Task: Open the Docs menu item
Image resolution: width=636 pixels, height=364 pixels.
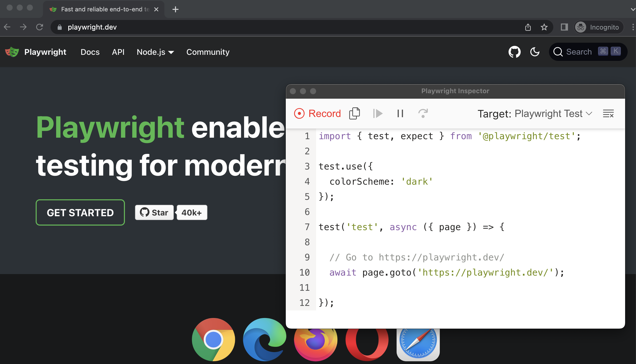Action: coord(90,52)
